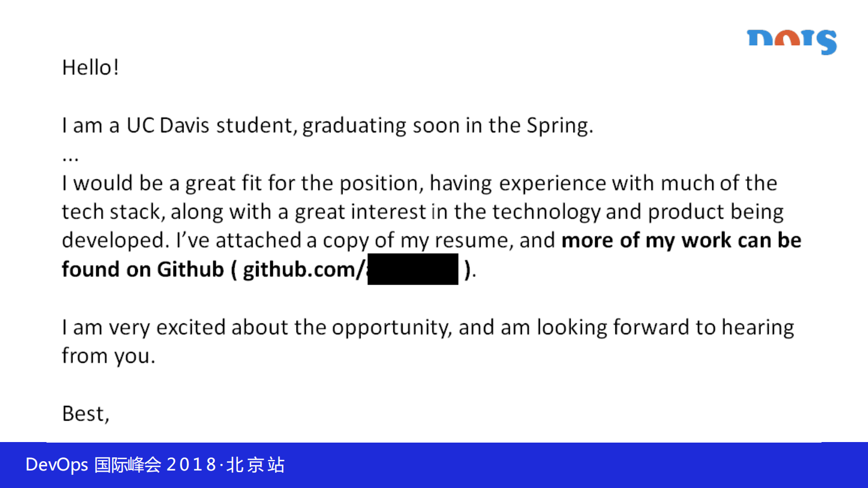This screenshot has height=488, width=868.
Task: Click the "Hello!" greeting
Action: point(90,68)
